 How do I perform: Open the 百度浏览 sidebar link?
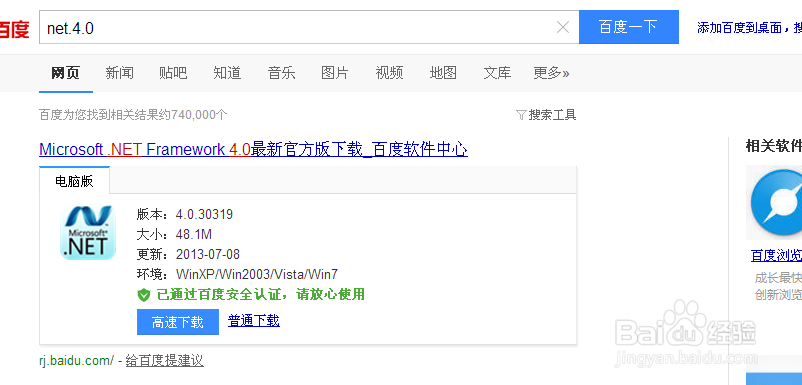tap(776, 255)
